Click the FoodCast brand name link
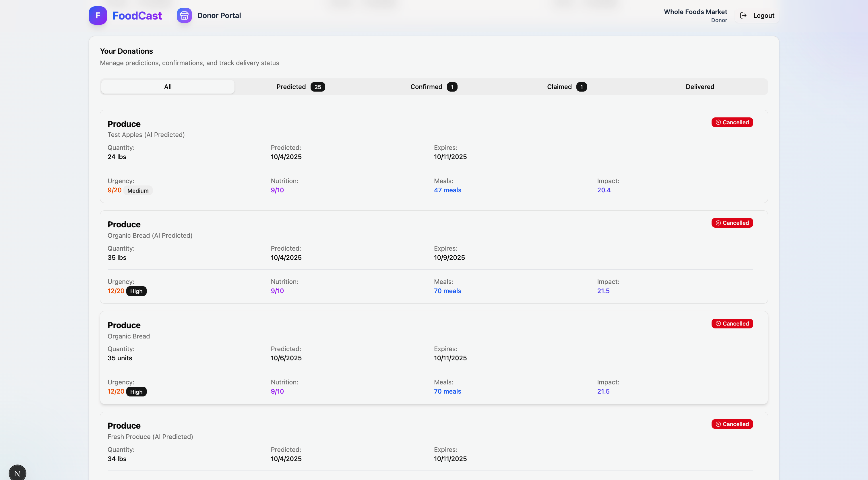Screen dimensions: 868x480 pos(137,16)
